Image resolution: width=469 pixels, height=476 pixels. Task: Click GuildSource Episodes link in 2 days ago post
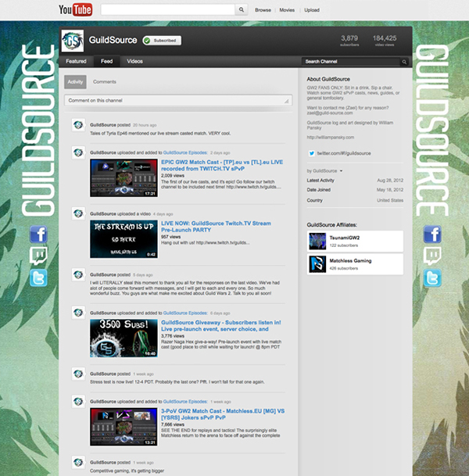[x=185, y=152]
